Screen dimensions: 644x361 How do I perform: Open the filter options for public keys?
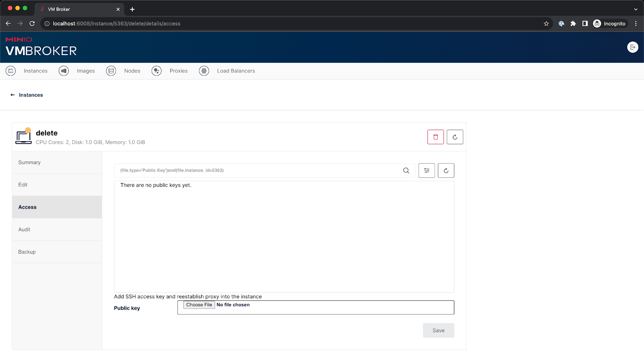point(427,171)
